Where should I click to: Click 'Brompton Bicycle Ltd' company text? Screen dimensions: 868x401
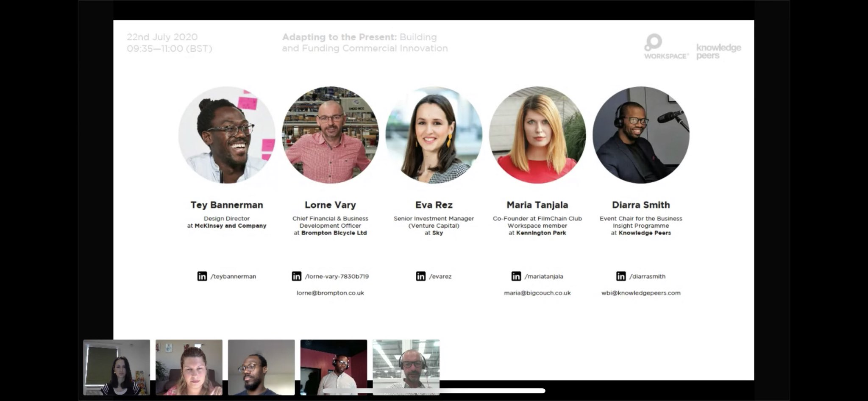[334, 233]
